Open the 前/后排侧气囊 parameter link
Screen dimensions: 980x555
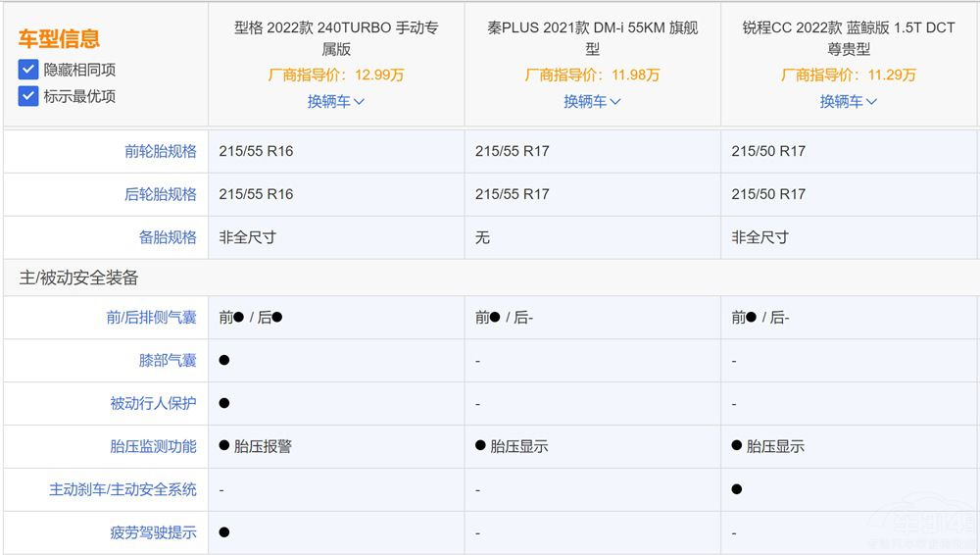coord(151,318)
